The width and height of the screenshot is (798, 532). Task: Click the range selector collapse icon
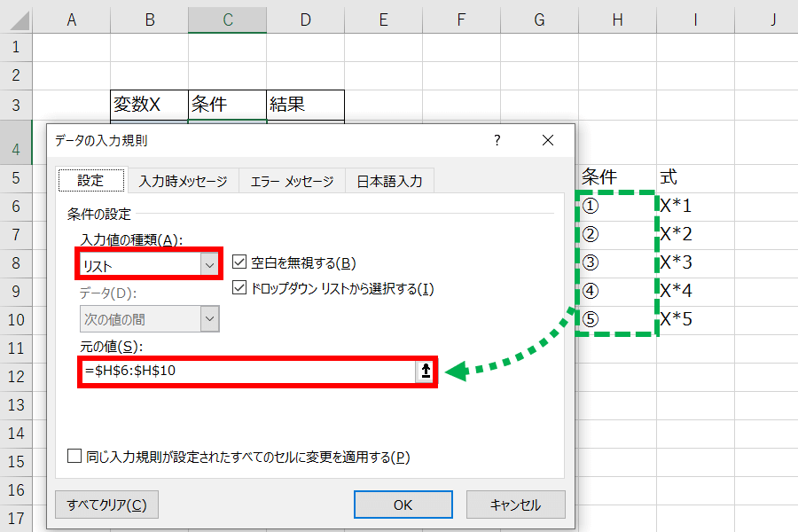coord(426,372)
